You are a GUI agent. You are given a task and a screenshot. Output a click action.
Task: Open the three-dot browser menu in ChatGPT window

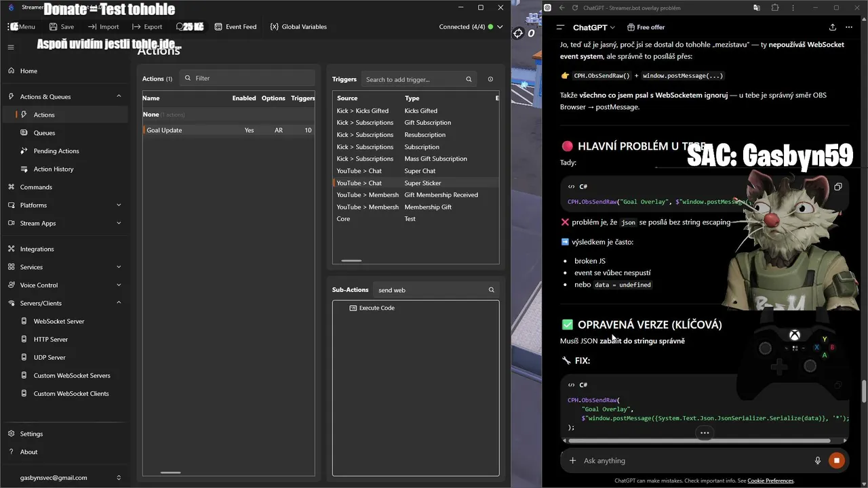(x=793, y=7)
